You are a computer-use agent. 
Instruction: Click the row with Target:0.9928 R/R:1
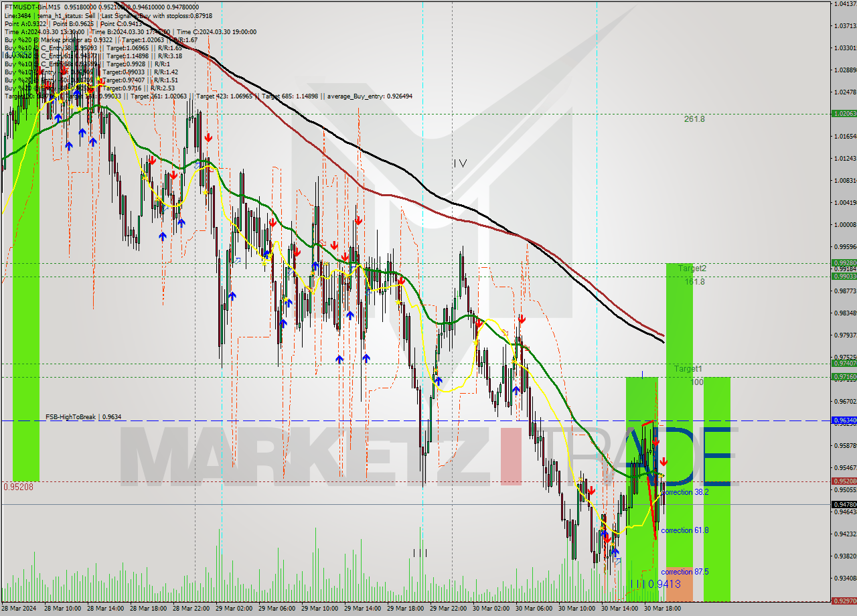(x=87, y=64)
